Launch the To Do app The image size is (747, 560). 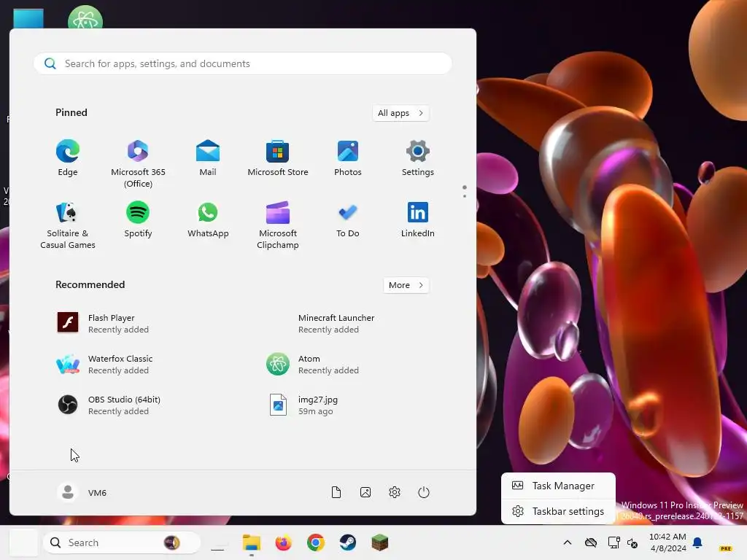[348, 219]
